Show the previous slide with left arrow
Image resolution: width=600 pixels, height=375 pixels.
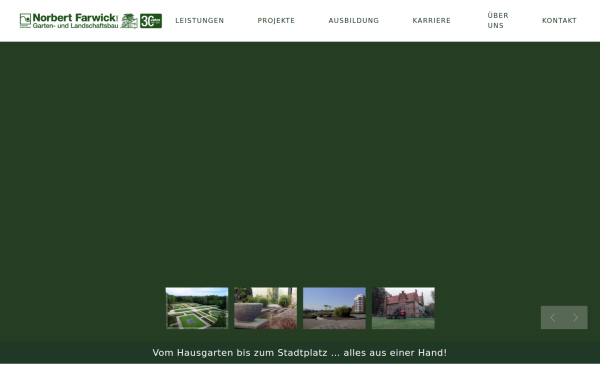[552, 317]
